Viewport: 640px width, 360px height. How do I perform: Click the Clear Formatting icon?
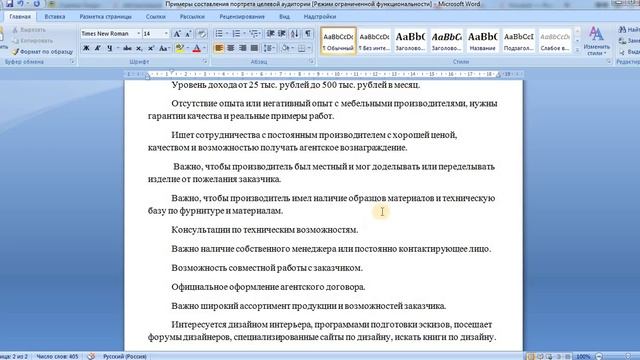[x=202, y=34]
